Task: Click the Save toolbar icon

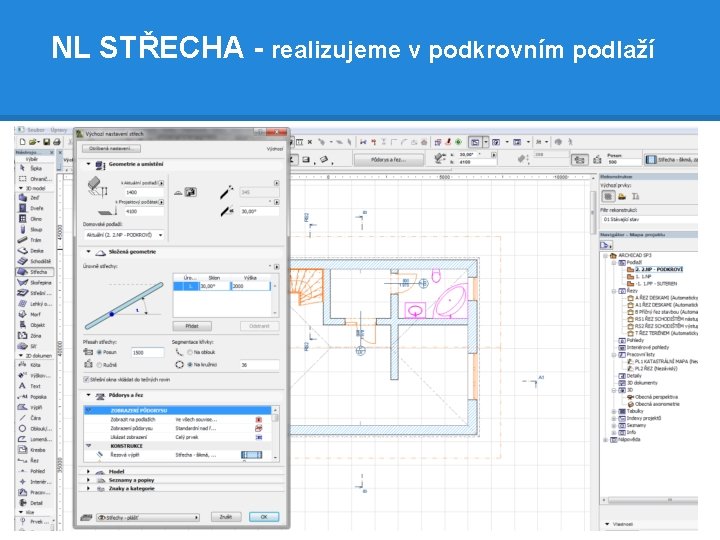Action: click(46, 142)
